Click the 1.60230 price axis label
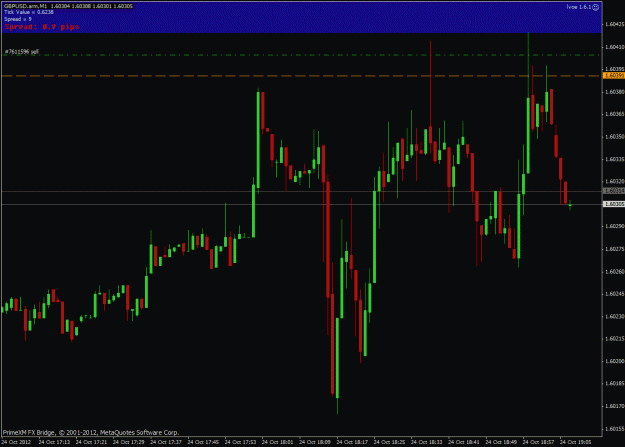This screenshot has height=447, width=625. pos(615,317)
